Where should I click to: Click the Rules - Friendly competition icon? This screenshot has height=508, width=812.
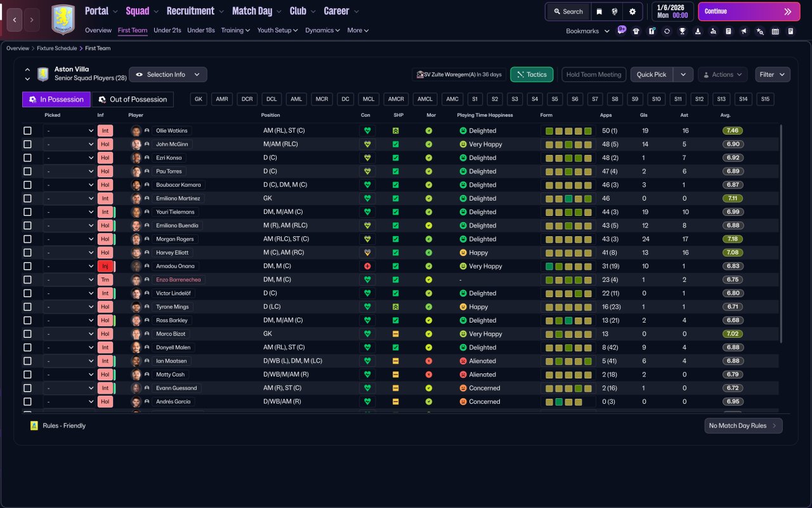tap(34, 425)
